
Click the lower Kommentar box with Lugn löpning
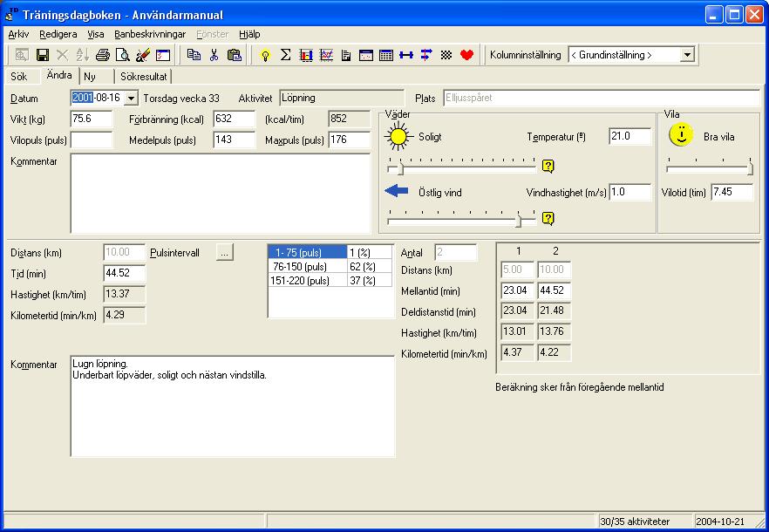click(x=233, y=406)
